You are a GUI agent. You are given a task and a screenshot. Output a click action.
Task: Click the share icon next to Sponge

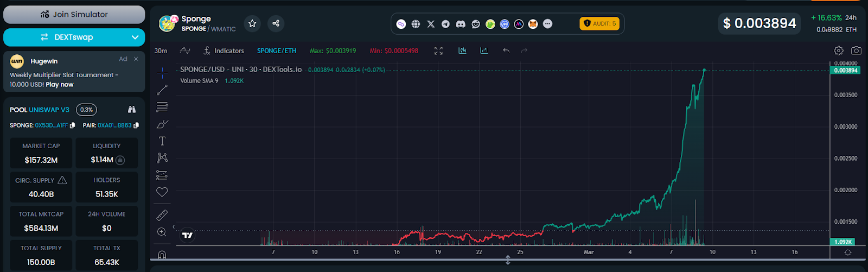276,23
